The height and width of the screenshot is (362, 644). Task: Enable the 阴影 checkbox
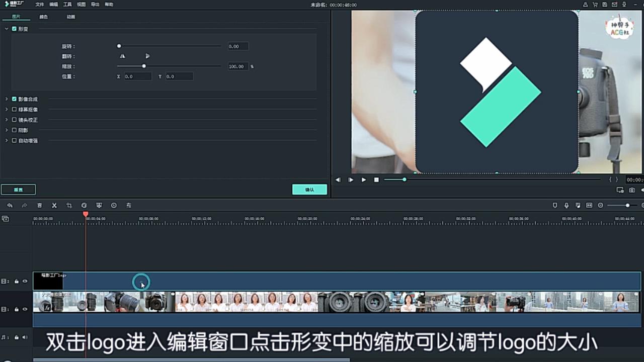point(14,130)
